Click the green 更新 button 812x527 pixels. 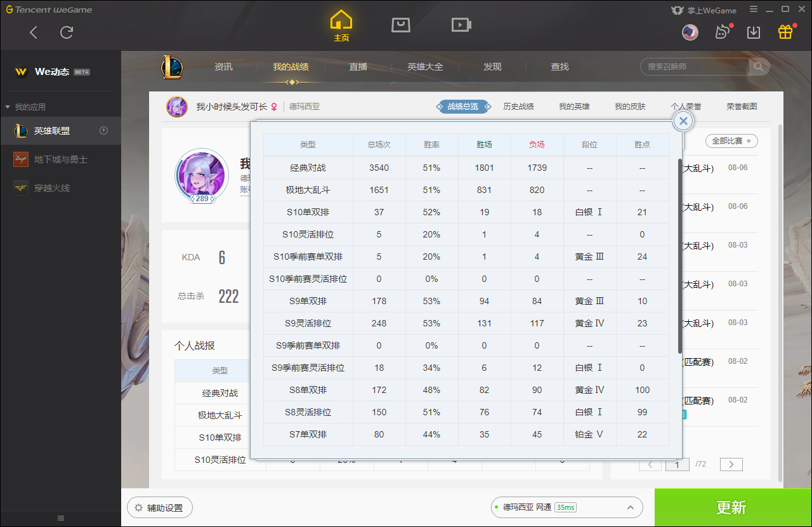(733, 507)
